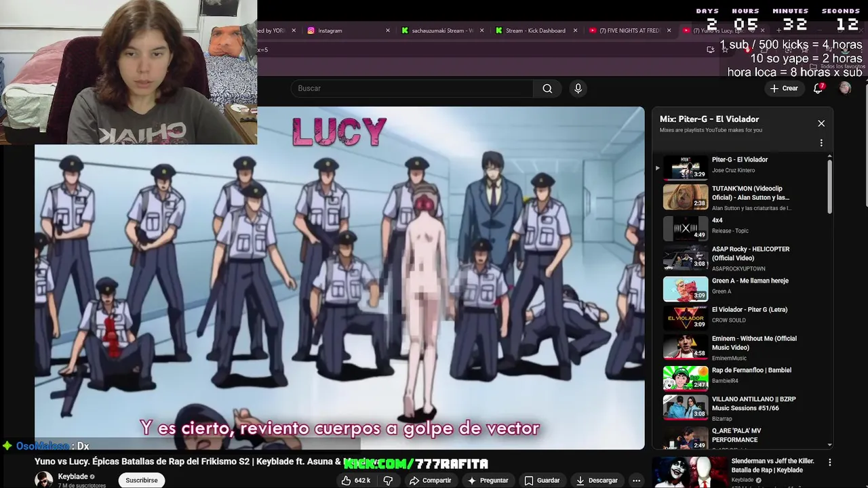Like the video with thumbs-up button
Viewport: 868px width, 488px height.
point(347,481)
